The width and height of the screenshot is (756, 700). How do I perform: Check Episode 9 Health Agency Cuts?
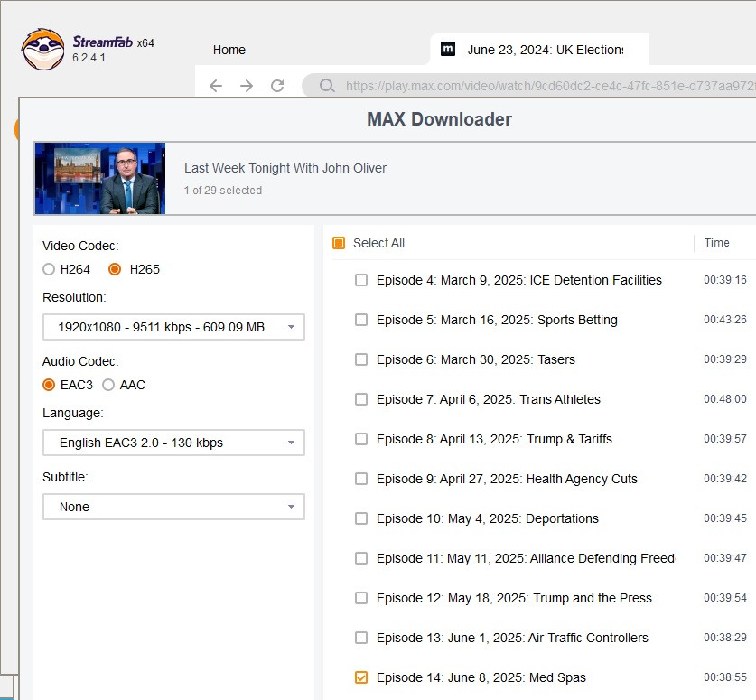361,479
